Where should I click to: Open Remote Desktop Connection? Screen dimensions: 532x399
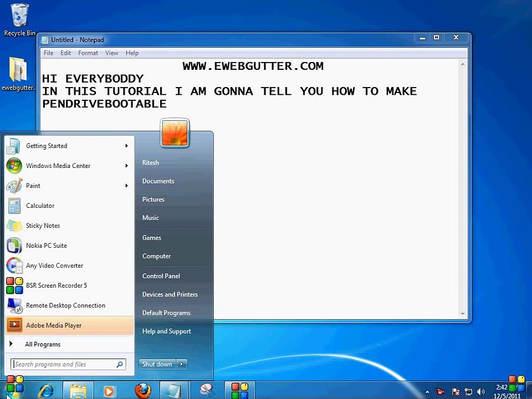click(x=70, y=305)
